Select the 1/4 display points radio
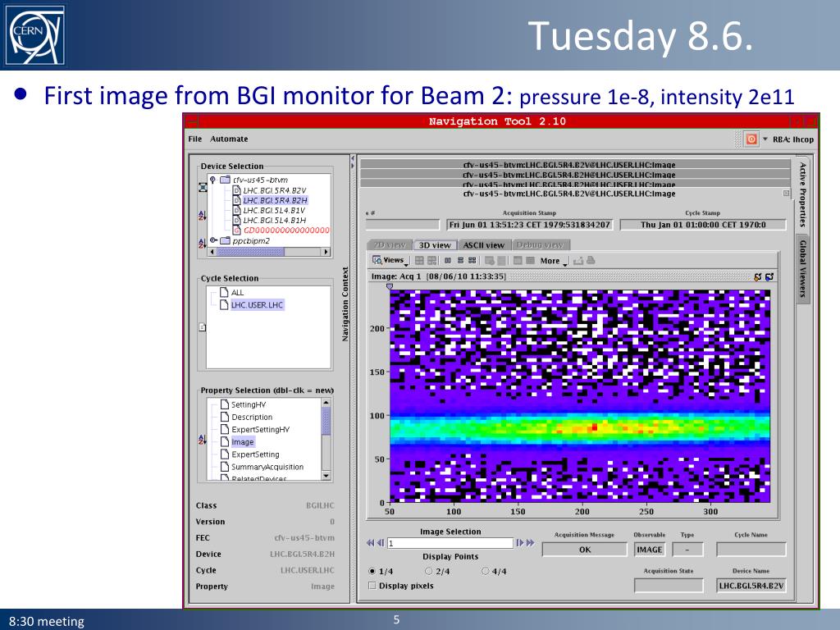 click(x=372, y=571)
